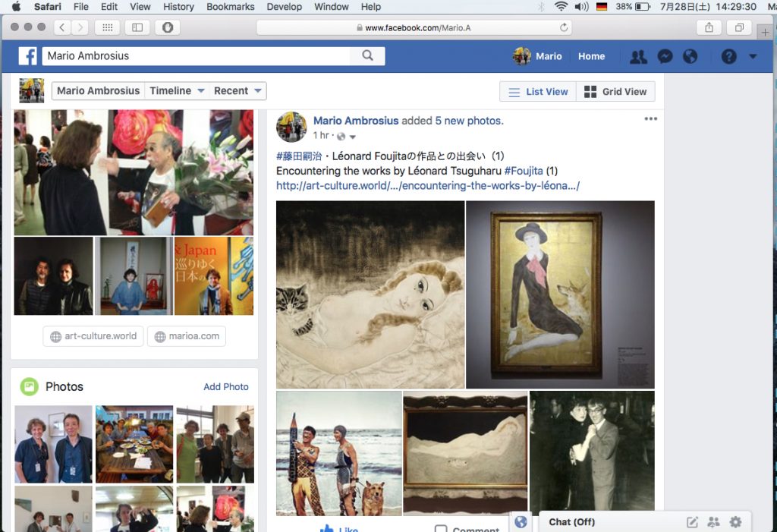Open beach photo with giant pencil
Viewport: 777px width, 532px height.
(x=339, y=454)
